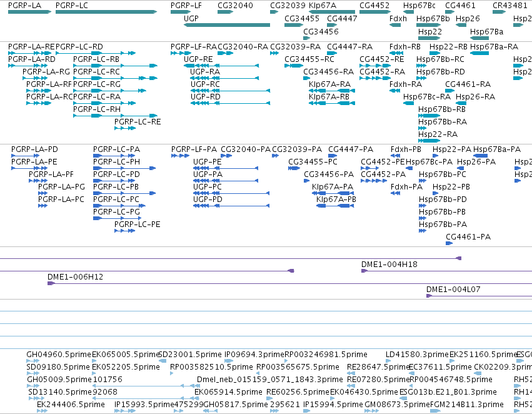Click BAC clone DME1-004L07
Screen dimensions: 532x414
click(x=479, y=296)
